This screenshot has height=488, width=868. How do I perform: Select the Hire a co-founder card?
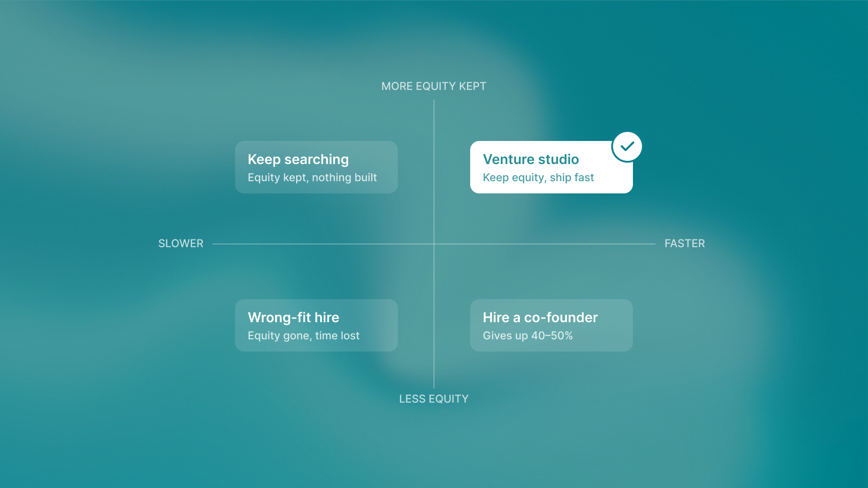pos(552,325)
